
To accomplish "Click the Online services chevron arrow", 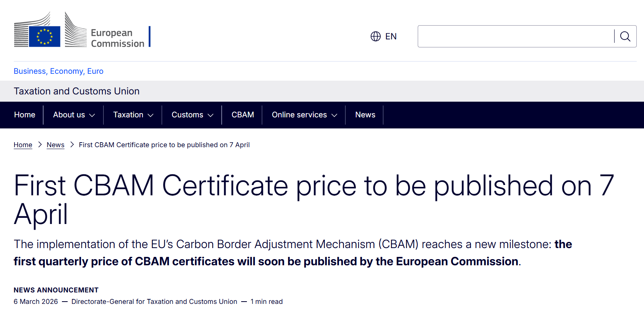I will [334, 115].
